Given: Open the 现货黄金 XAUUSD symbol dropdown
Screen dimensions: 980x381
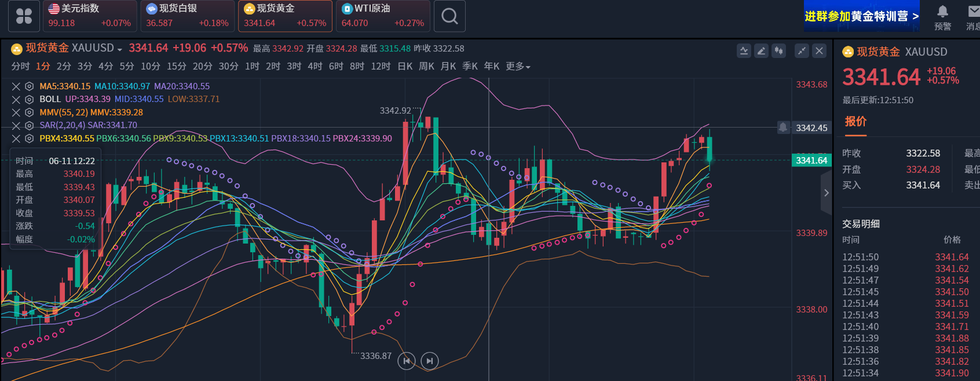Looking at the screenshot, I should point(119,49).
